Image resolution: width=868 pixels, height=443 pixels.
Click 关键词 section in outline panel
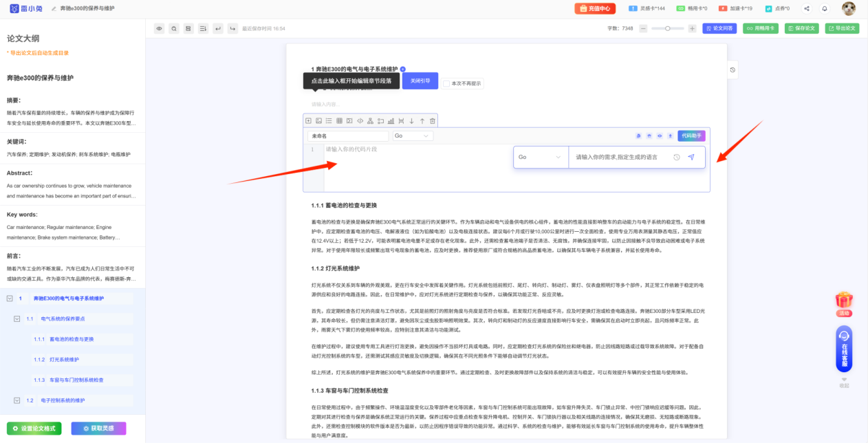tap(72, 148)
